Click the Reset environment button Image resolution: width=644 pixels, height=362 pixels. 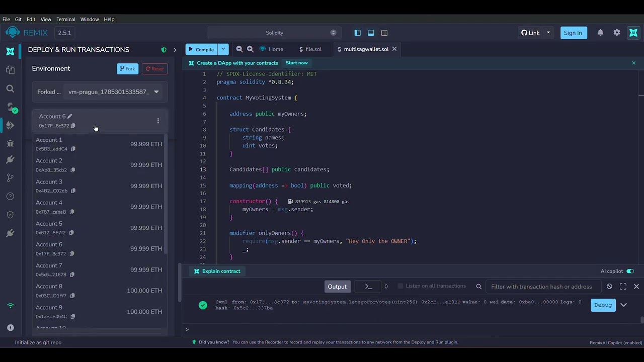(x=154, y=69)
